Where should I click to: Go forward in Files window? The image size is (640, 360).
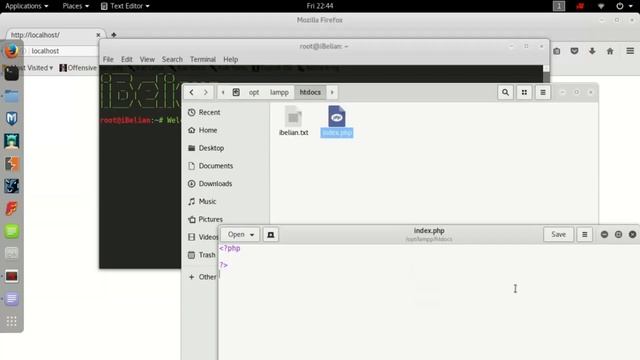(x=206, y=92)
